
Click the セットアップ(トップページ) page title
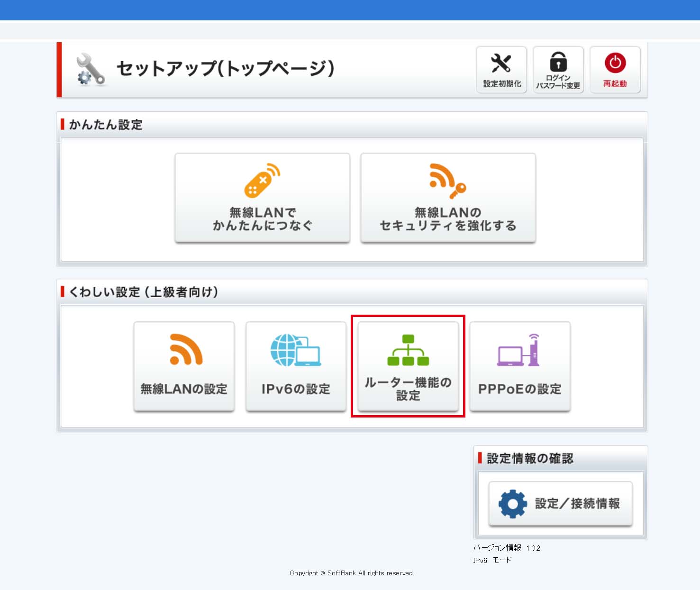(226, 68)
